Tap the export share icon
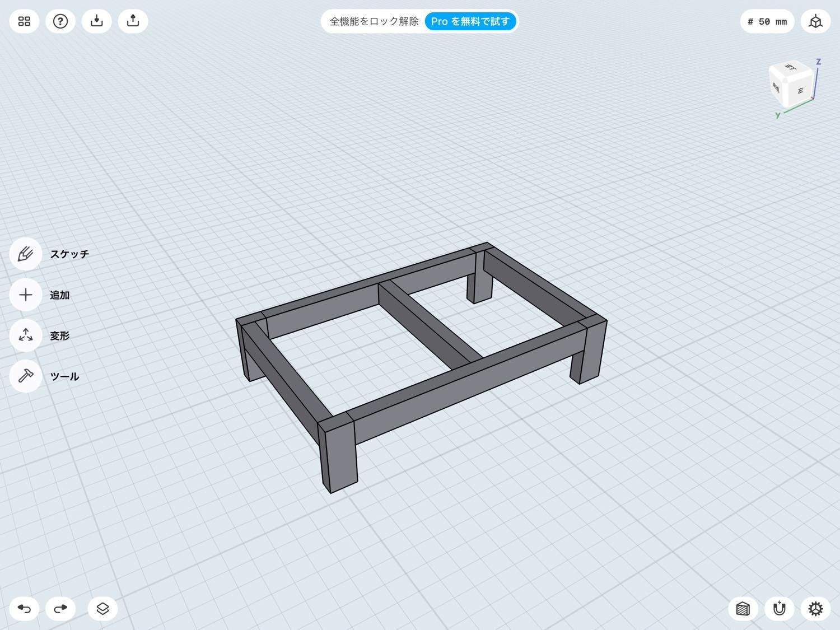Viewport: 840px width, 630px height. click(133, 21)
